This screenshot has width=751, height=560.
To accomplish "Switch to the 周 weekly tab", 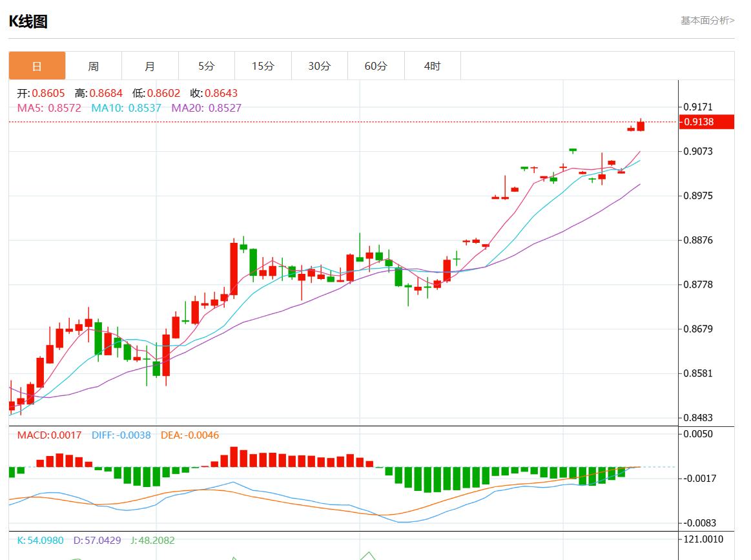I will point(94,66).
